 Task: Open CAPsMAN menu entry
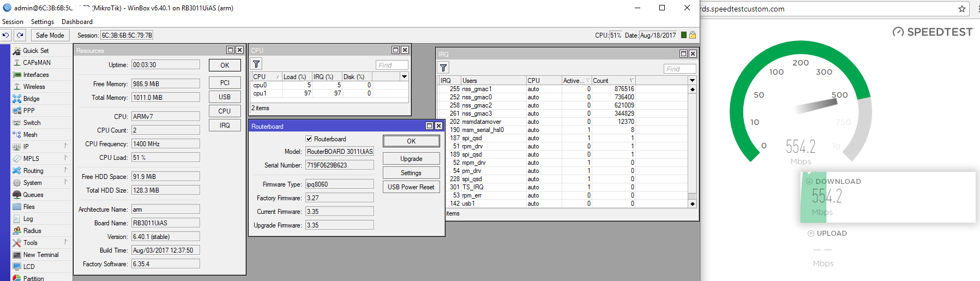point(37,63)
